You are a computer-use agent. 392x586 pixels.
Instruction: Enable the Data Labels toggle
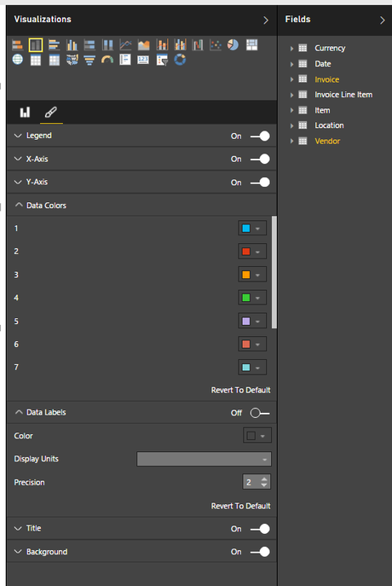260,413
